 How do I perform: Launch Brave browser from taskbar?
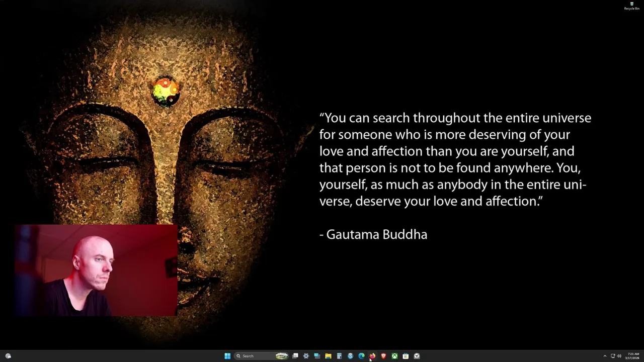point(383,356)
